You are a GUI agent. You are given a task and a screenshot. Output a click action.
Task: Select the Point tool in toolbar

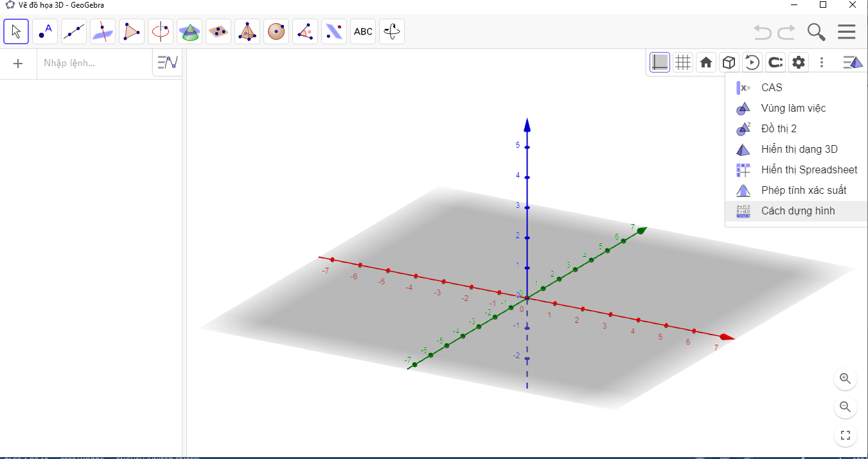pos(45,31)
